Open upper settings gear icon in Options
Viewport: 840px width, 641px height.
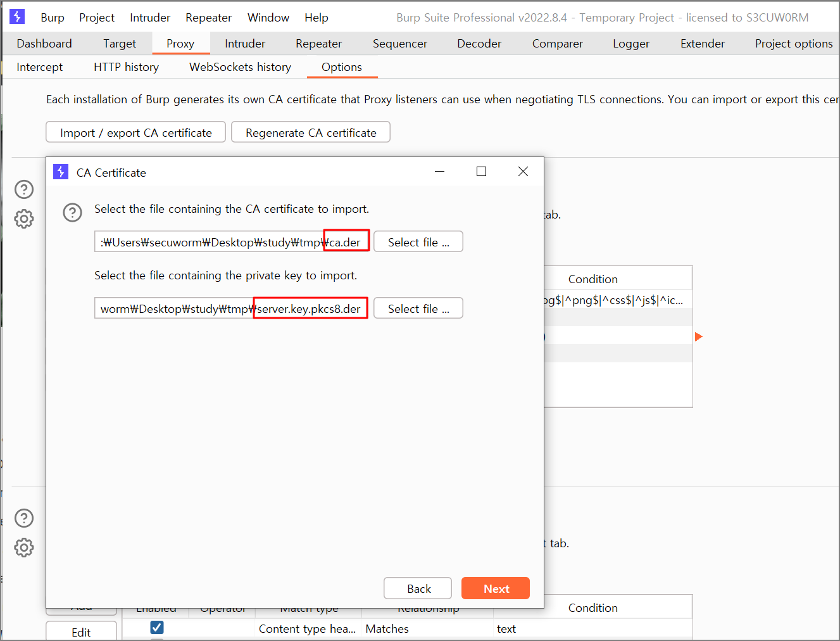(24, 219)
